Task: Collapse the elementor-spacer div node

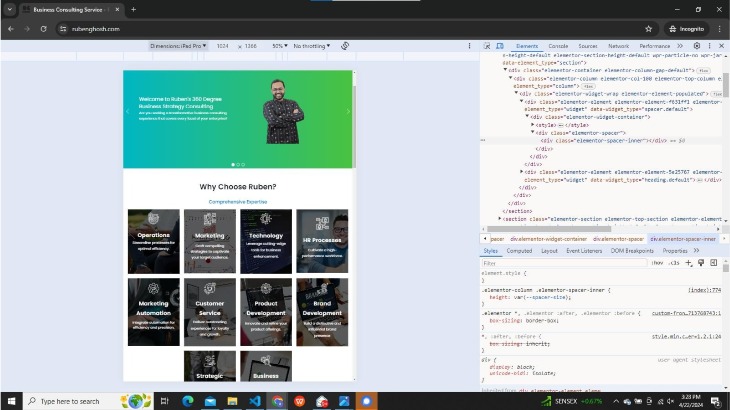Action: pos(533,133)
